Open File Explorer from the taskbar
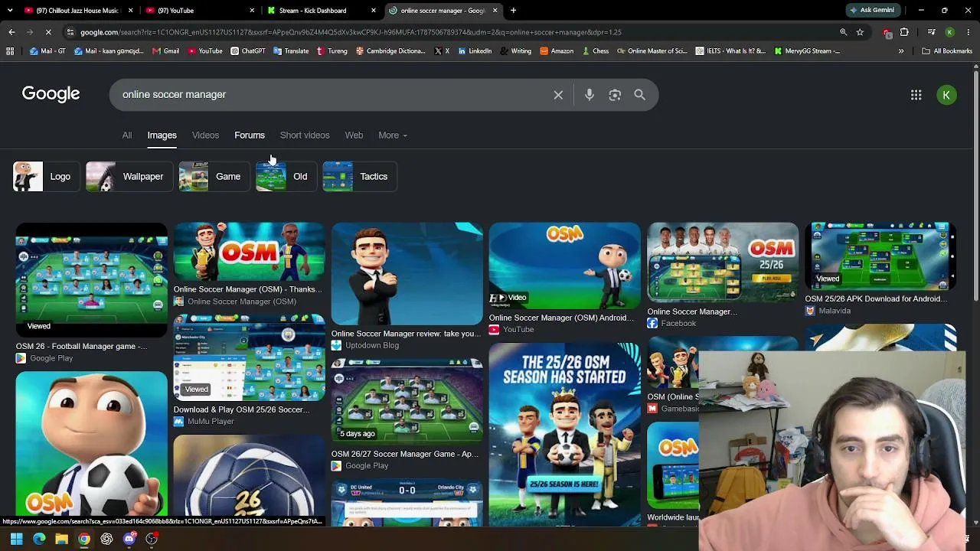 pyautogui.click(x=61, y=539)
